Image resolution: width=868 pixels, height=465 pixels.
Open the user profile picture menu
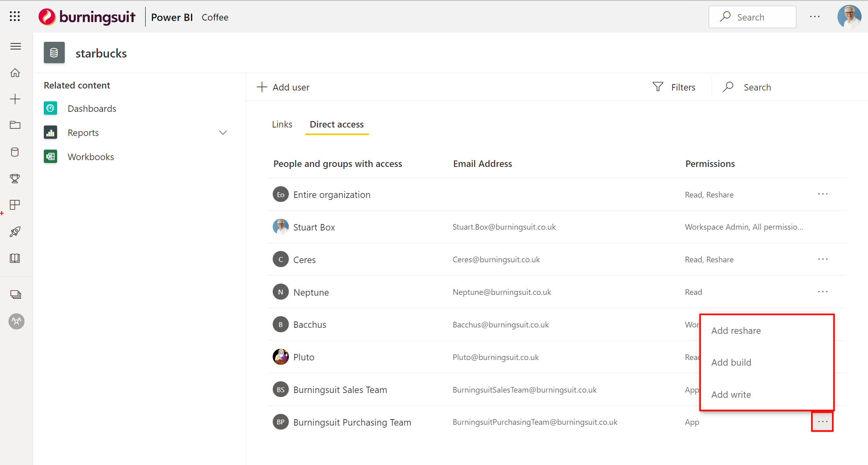849,17
